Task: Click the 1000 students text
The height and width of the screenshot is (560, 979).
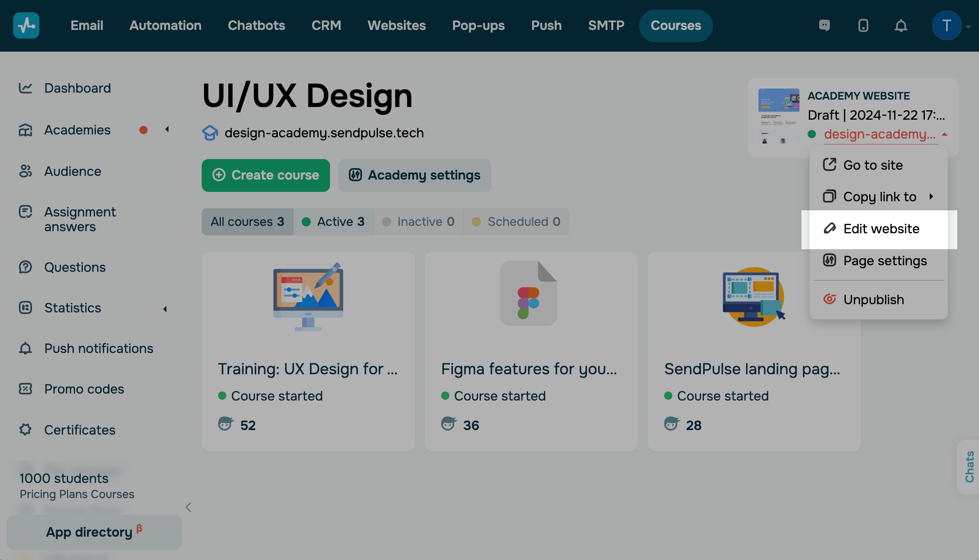Action: pos(64,478)
